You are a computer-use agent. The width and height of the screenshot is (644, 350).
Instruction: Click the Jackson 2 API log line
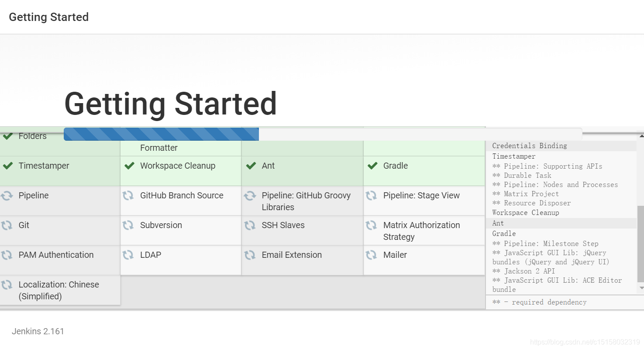523,271
